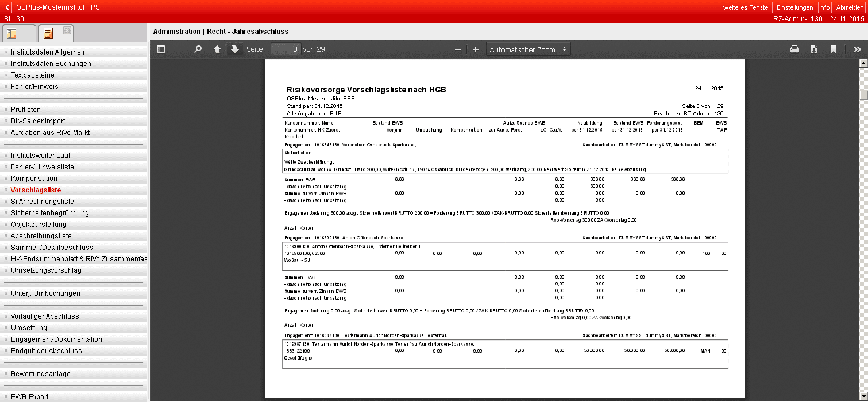Print the PDF document

point(794,49)
